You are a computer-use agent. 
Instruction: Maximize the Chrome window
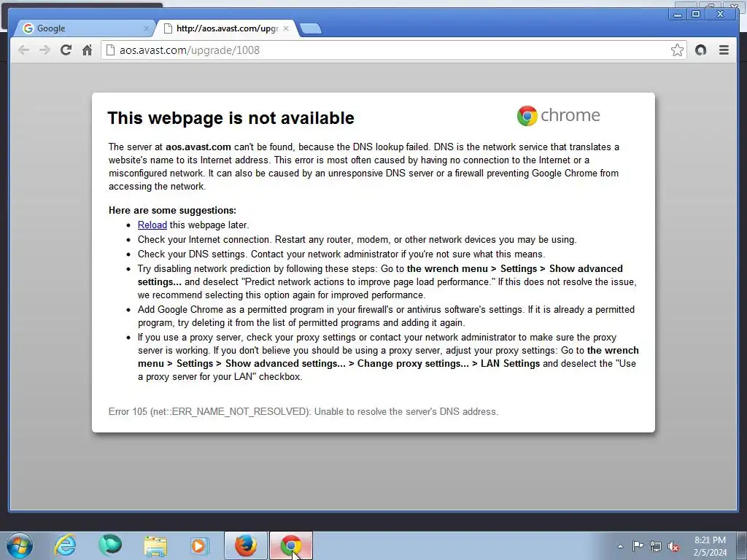(695, 15)
